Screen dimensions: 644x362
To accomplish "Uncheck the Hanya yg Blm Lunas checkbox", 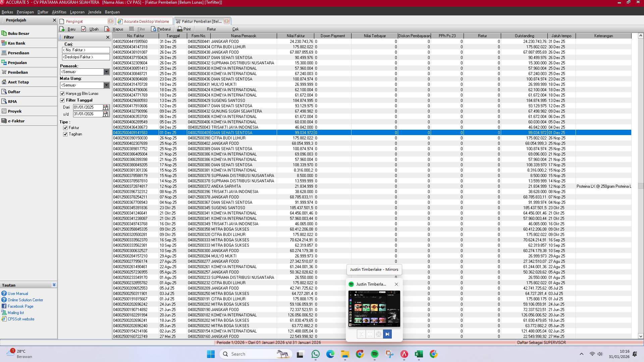I will click(62, 94).
